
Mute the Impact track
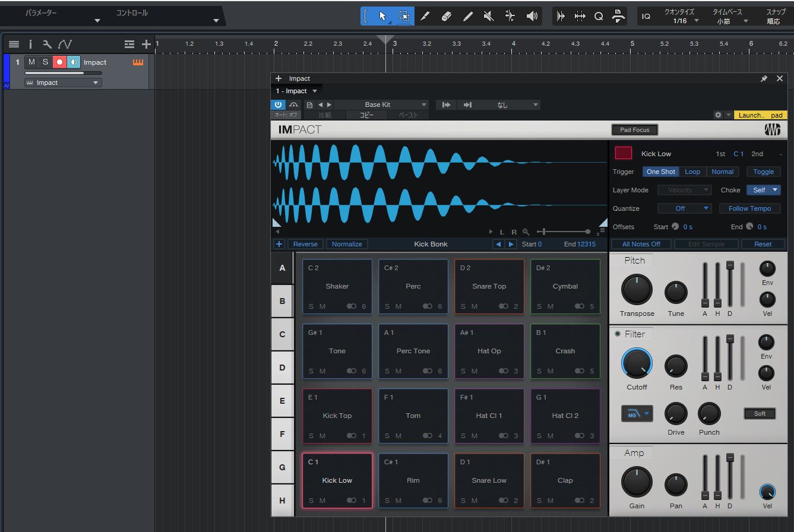31,62
